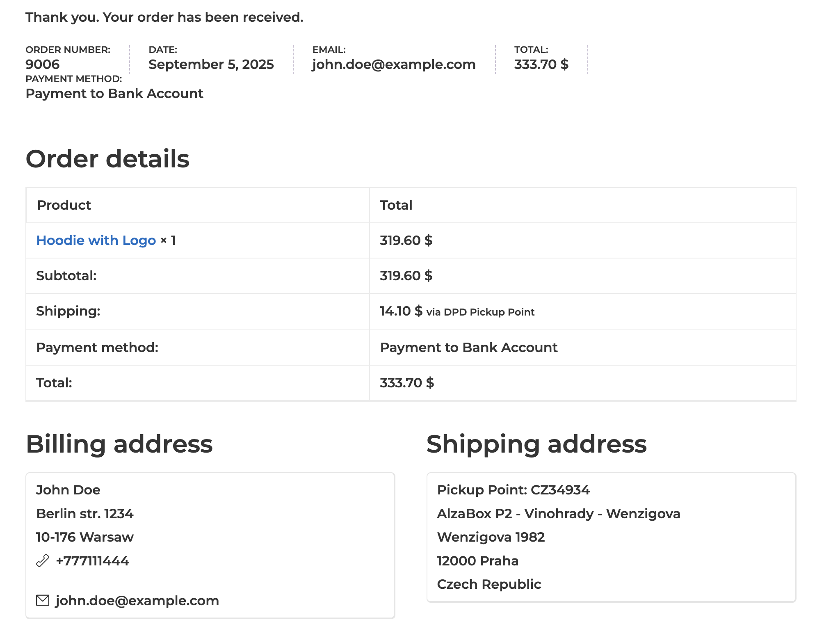Image resolution: width=840 pixels, height=636 pixels.
Task: Click the Pickup Point: CZ34934 line
Action: 513,490
